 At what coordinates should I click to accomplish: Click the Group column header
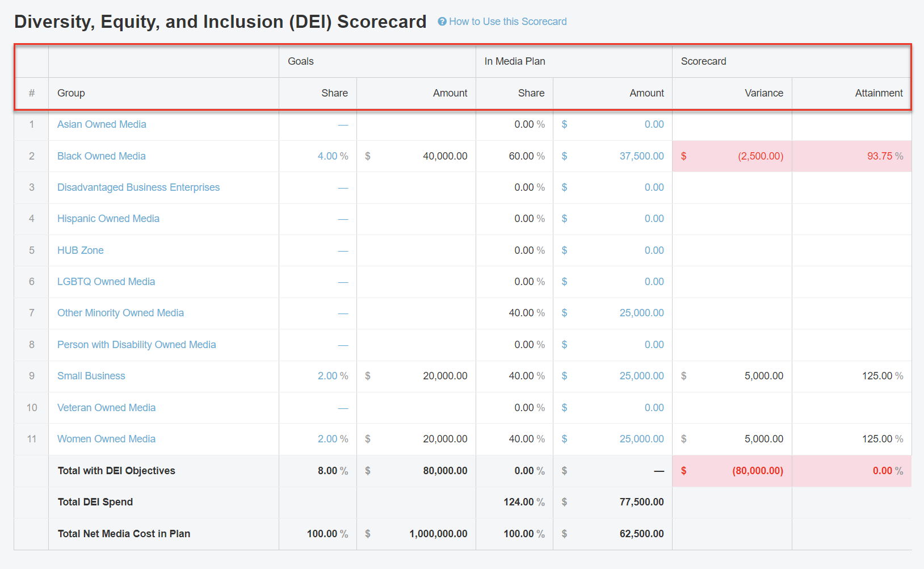click(x=71, y=93)
